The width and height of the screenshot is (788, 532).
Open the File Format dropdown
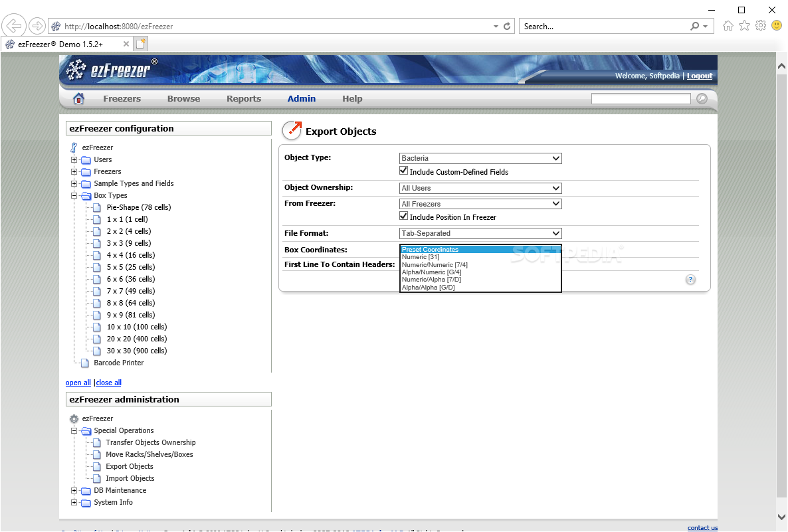[x=480, y=234]
